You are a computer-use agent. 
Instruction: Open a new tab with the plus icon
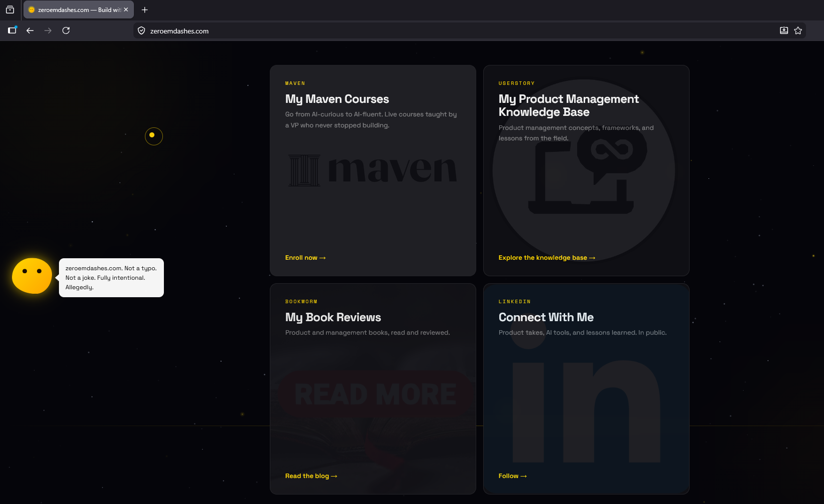pyautogui.click(x=144, y=9)
